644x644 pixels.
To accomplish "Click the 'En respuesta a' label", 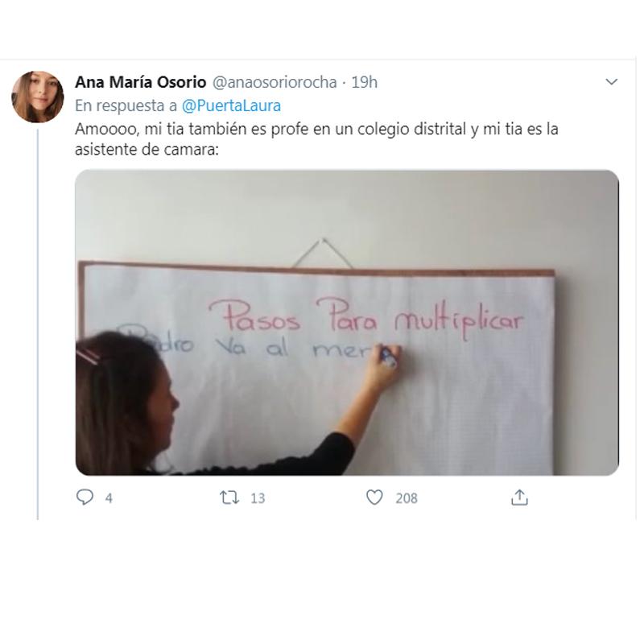I will 127,107.
